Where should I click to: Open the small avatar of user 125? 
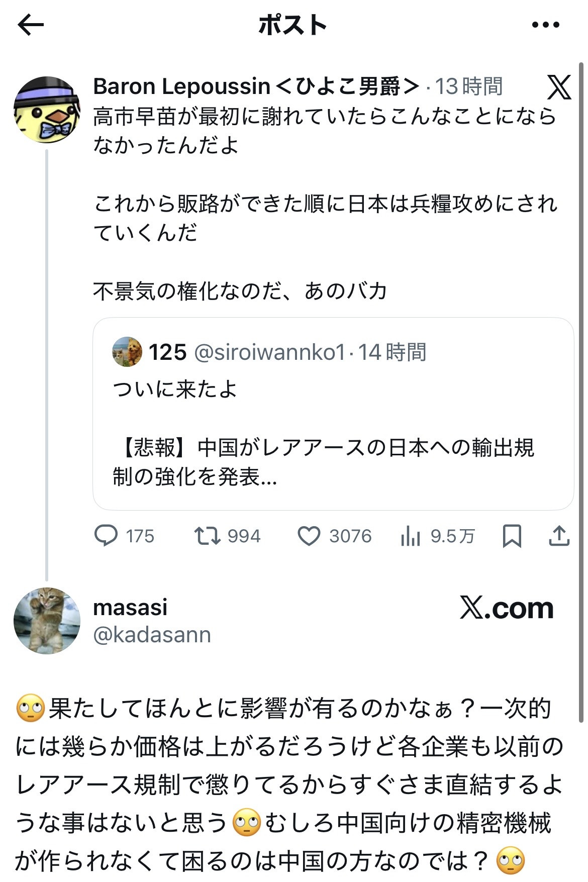coord(127,352)
